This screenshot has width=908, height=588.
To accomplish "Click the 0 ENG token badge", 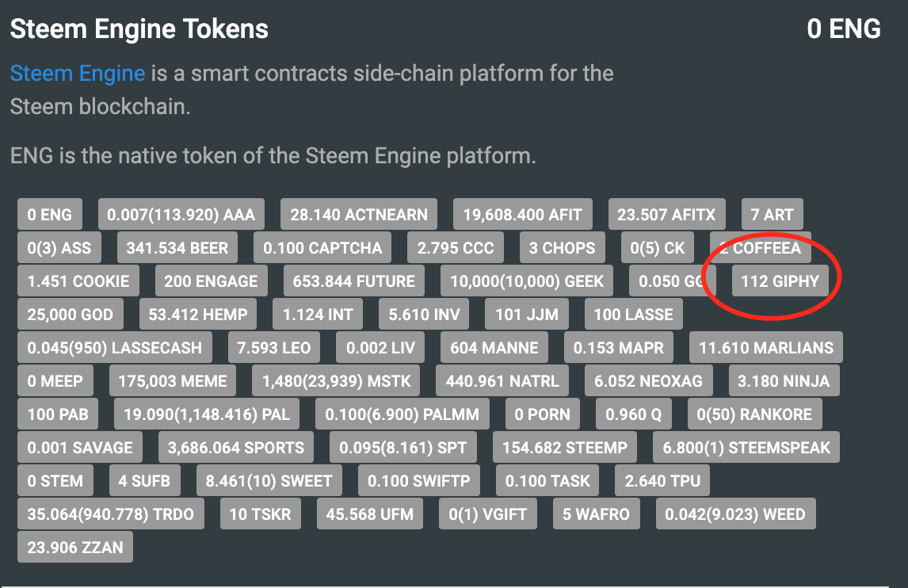I will pyautogui.click(x=49, y=215).
